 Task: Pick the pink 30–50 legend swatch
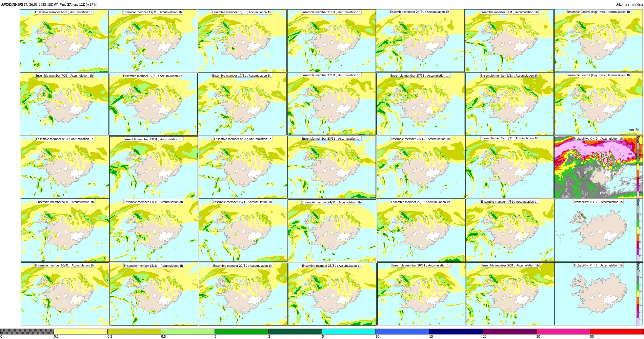coord(563,332)
